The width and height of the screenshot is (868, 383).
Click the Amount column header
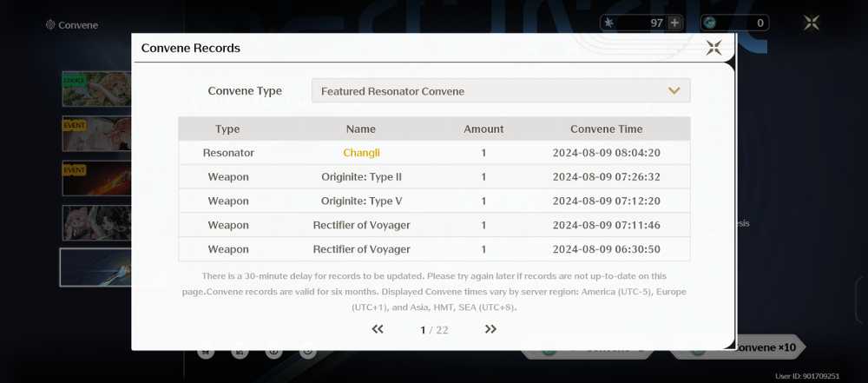coord(483,129)
